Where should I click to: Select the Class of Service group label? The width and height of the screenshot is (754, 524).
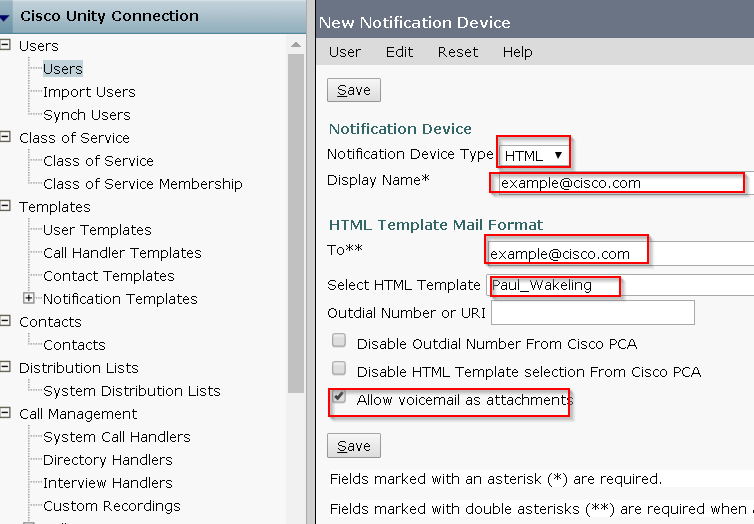pyautogui.click(x=75, y=138)
